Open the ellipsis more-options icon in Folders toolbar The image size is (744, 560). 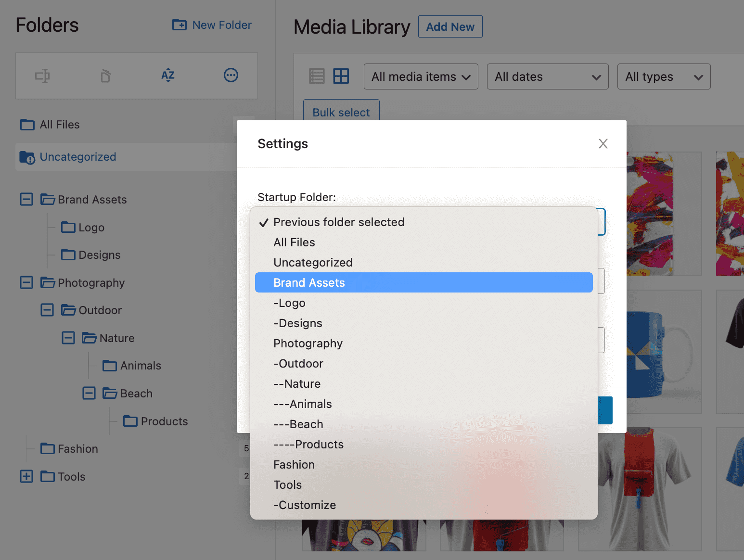[231, 76]
